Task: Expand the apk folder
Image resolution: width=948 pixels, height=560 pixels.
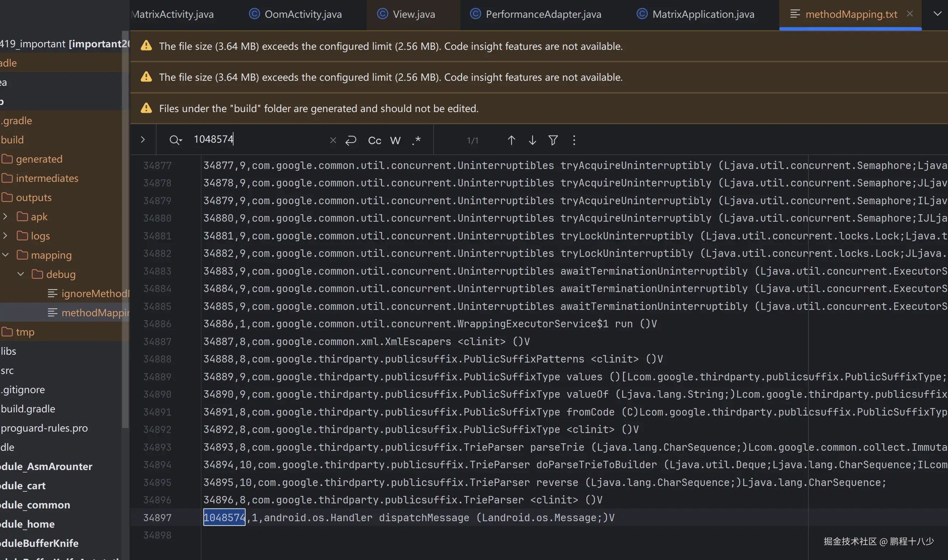Action: (x=5, y=216)
